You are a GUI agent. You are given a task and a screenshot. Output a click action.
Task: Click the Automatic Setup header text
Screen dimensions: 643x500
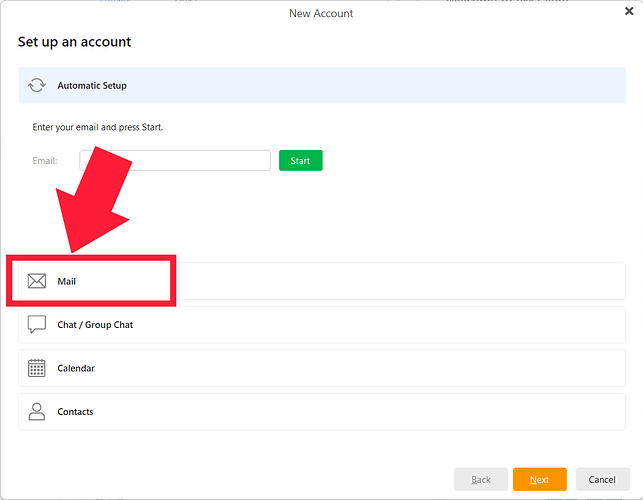click(92, 86)
